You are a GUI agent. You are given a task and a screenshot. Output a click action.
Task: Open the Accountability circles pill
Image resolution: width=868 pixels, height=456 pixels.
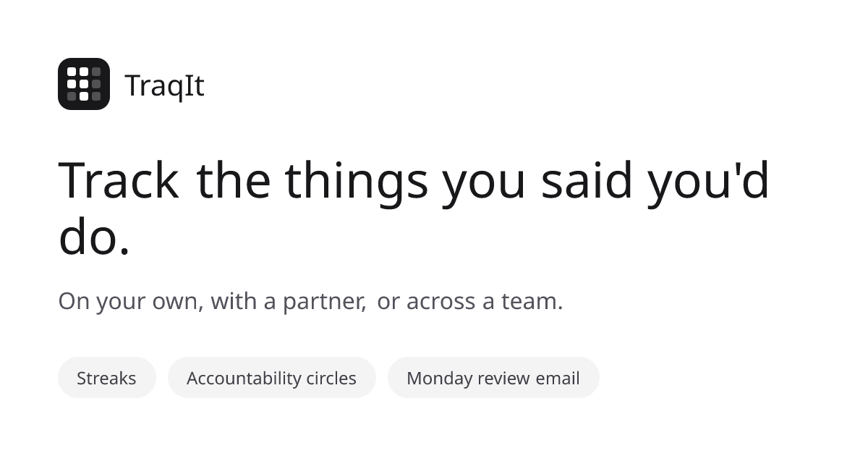click(x=271, y=378)
